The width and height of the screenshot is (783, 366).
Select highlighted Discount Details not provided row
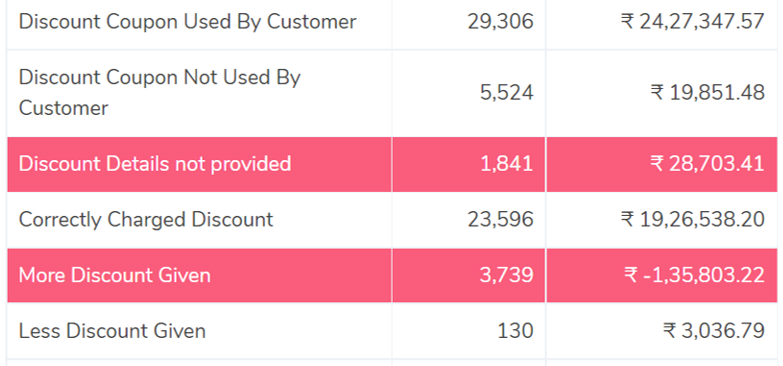[392, 164]
